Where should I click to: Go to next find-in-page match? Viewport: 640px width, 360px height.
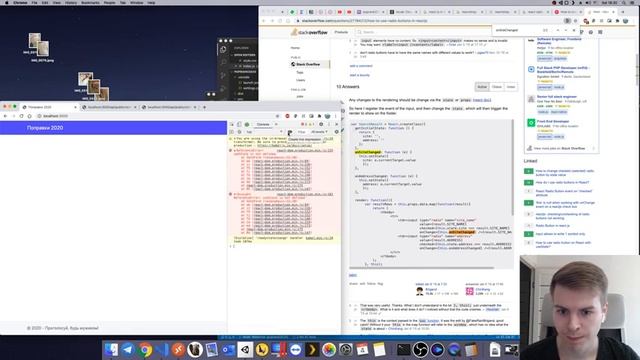tap(566, 30)
